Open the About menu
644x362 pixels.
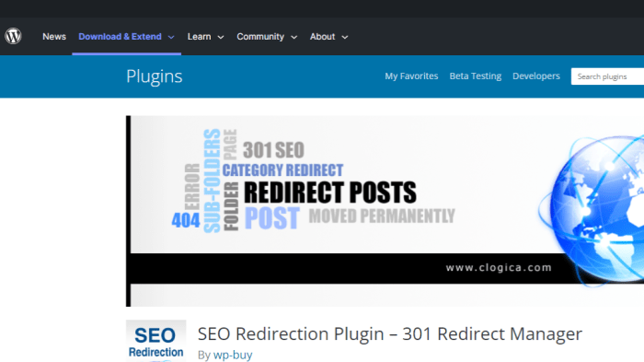coord(322,37)
